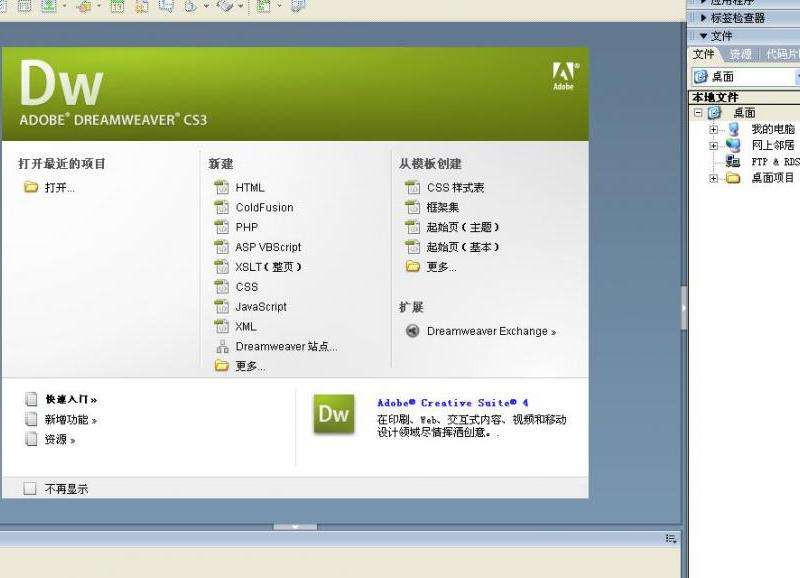Viewport: 800px width, 578px height.
Task: Switch to the 文件 tab
Action: click(x=704, y=54)
